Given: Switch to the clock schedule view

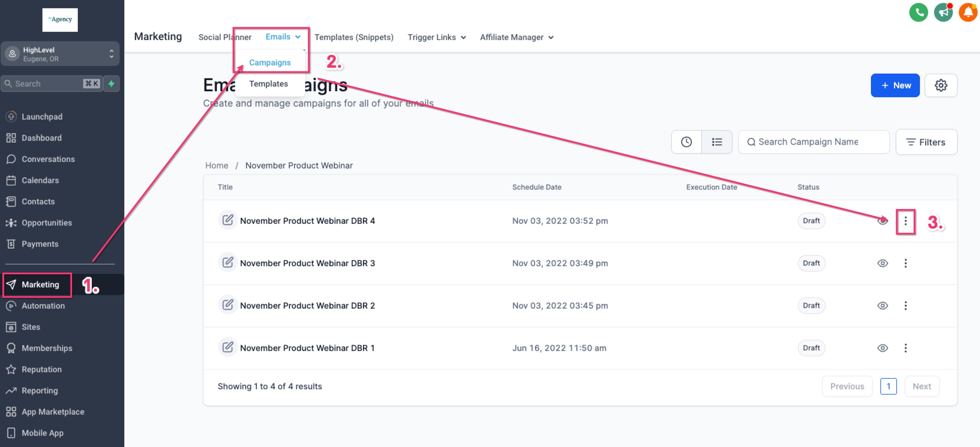Looking at the screenshot, I should (686, 142).
